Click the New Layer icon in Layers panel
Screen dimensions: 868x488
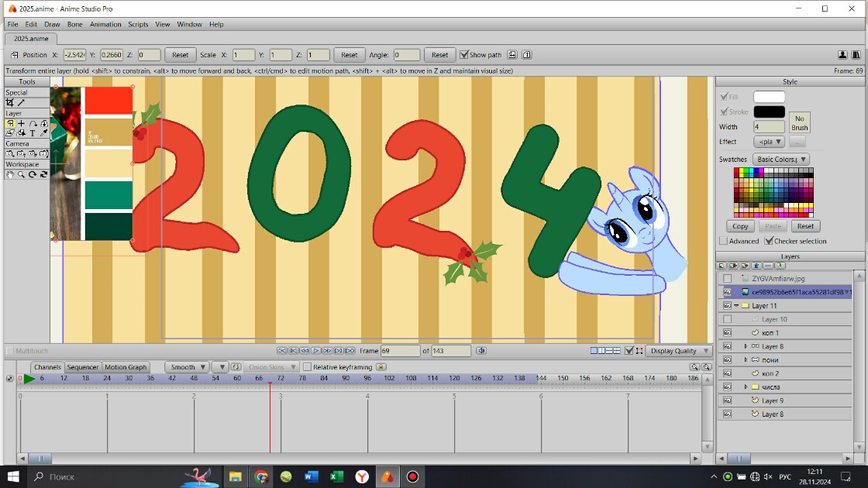click(x=722, y=266)
